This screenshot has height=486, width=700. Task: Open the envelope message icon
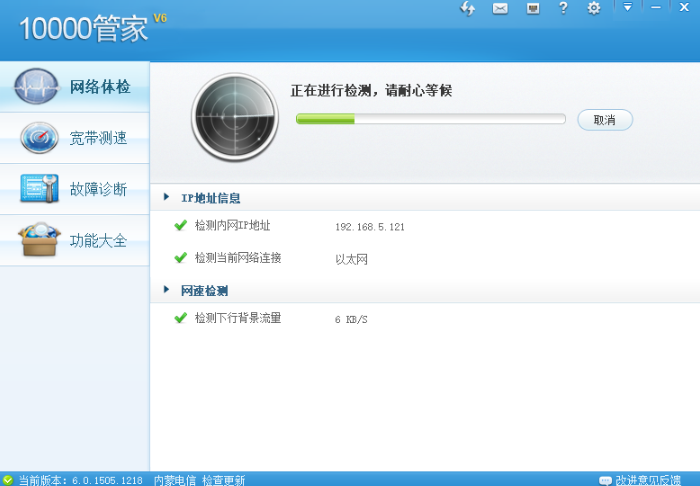tap(500, 8)
